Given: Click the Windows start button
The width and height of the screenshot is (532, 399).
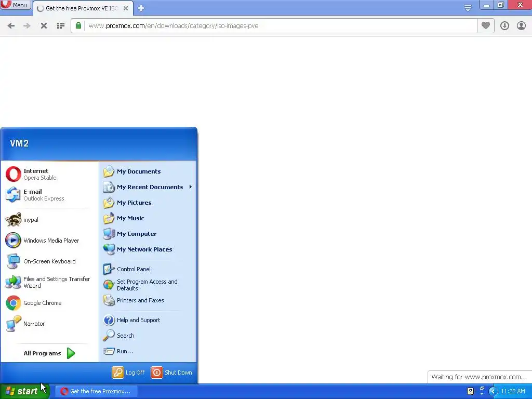Looking at the screenshot, I should [x=25, y=391].
